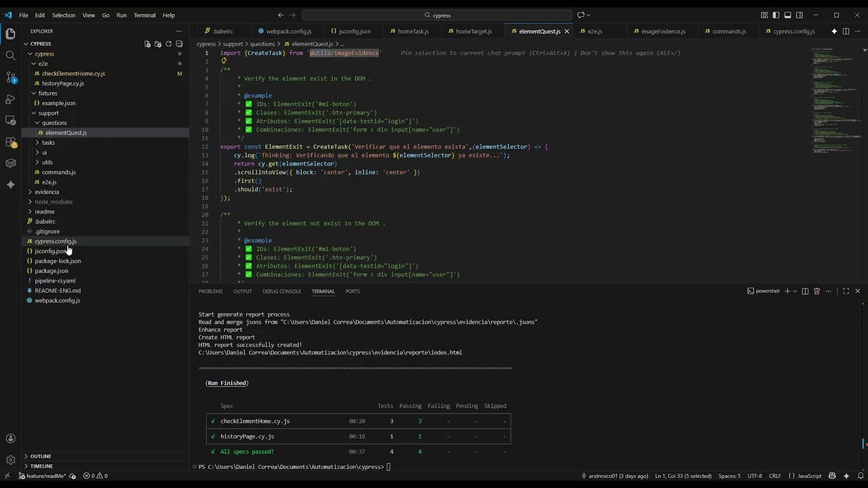Open the Extensions view

click(10, 142)
